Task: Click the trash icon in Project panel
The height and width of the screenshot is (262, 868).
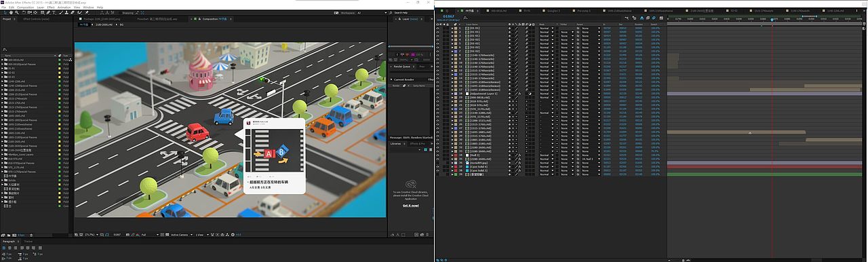Action: click(31, 236)
